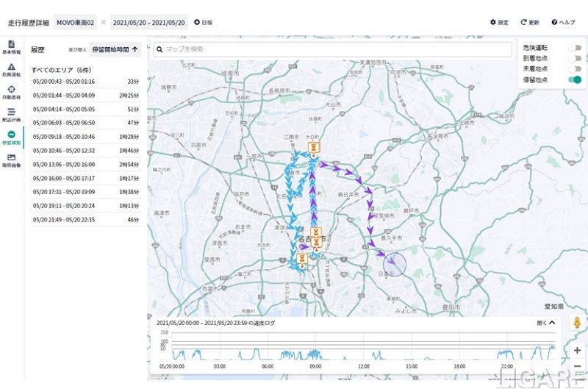
Task: Open the 配送計画 sidebar icon
Action: 11,115
